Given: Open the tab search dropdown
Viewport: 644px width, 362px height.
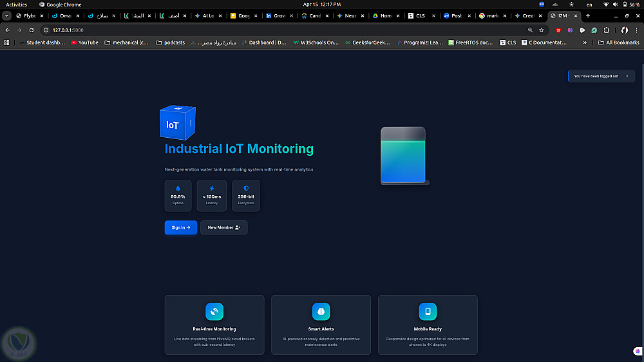Looking at the screenshot, I should tap(6, 15).
